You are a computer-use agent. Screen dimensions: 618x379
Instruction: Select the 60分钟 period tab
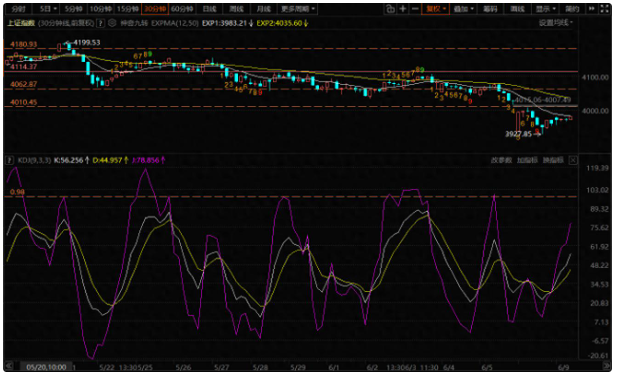[182, 9]
